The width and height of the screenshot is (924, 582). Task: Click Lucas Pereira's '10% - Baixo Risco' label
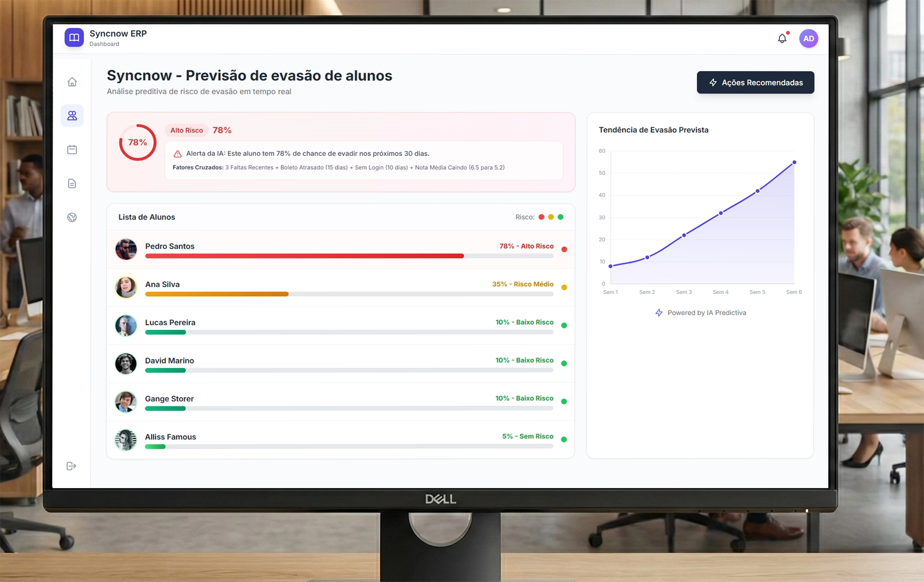(524, 322)
